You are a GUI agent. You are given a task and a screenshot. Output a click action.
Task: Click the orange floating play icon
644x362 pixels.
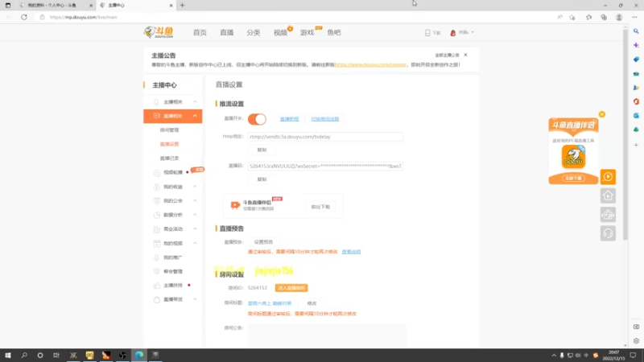tap(608, 177)
